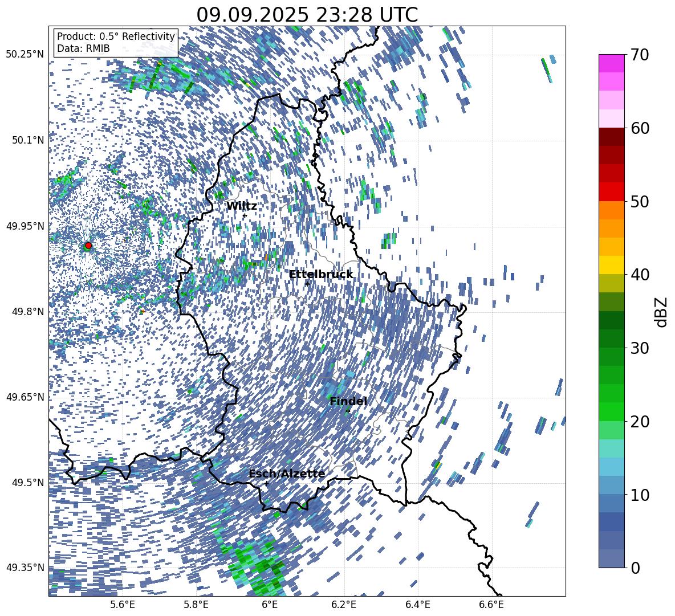Click the dBZ colorbar axis label
Image resolution: width=675 pixels, height=616 pixels.
(x=662, y=311)
